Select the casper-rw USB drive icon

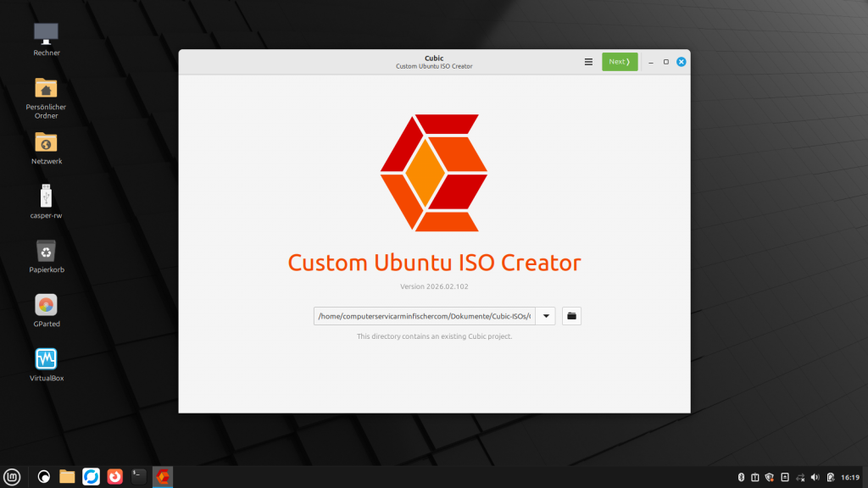pyautogui.click(x=46, y=202)
